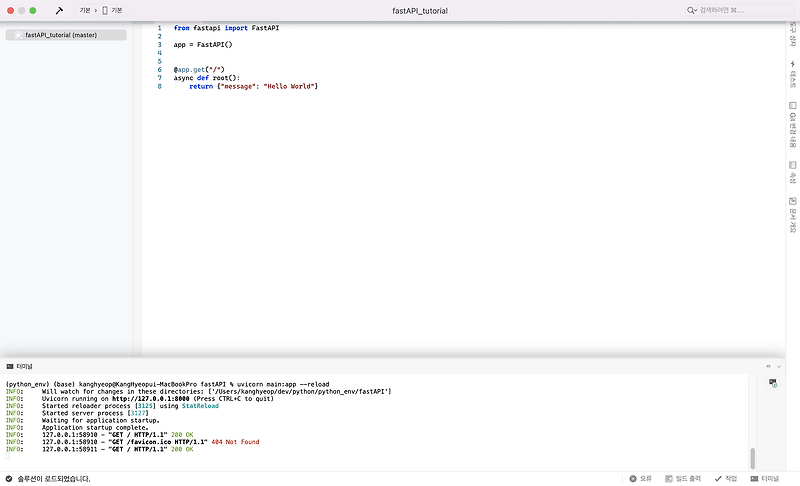Click the terminal icon in panel header
Image resolution: width=800 pixels, height=486 pixels.
coord(10,366)
